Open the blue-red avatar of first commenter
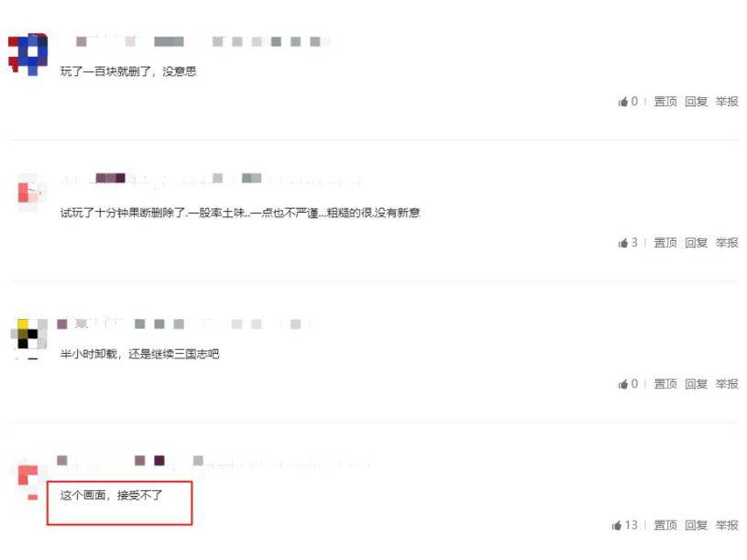Viewport: 747px width, 560px height. (x=28, y=54)
